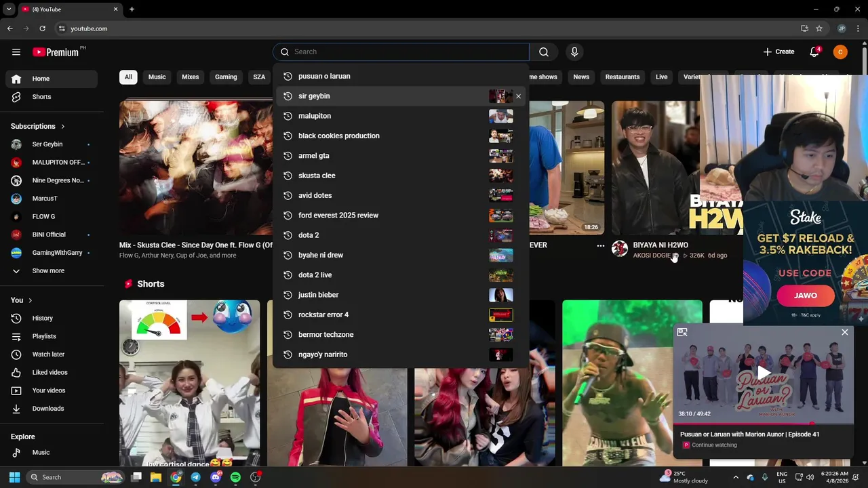This screenshot has height=488, width=868.
Task: Show hidden system tray icons
Action: [x=736, y=477]
